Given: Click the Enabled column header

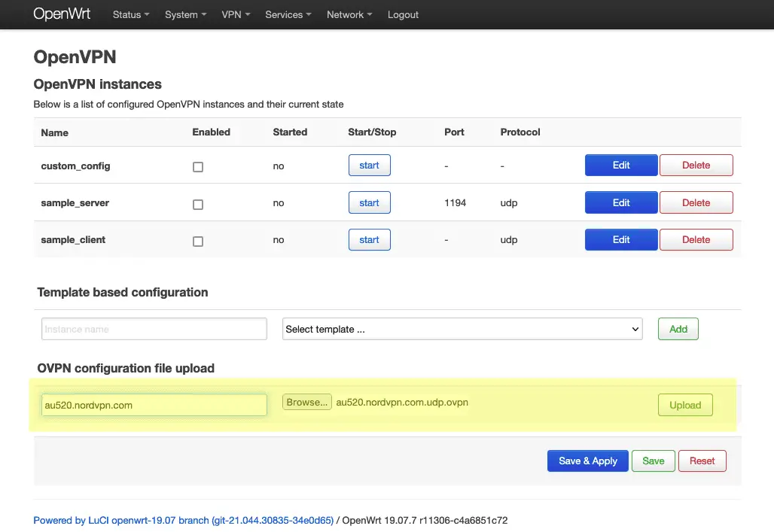Looking at the screenshot, I should (212, 132).
